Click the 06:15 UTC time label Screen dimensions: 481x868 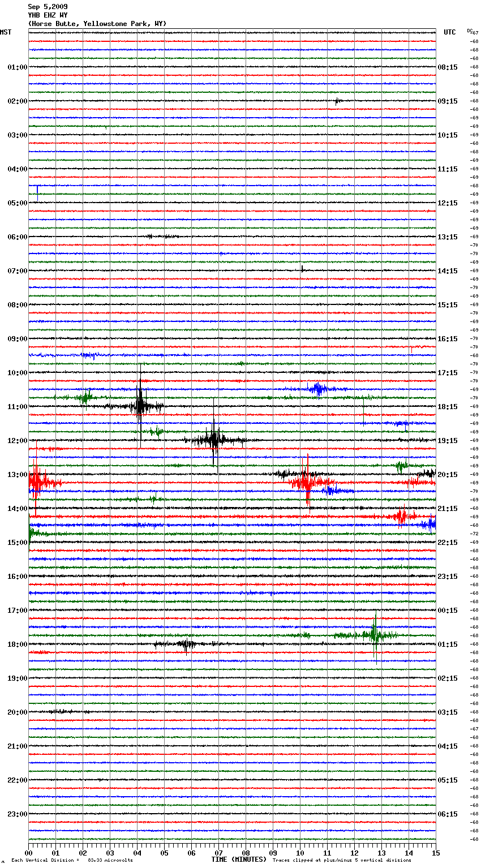pos(448,814)
